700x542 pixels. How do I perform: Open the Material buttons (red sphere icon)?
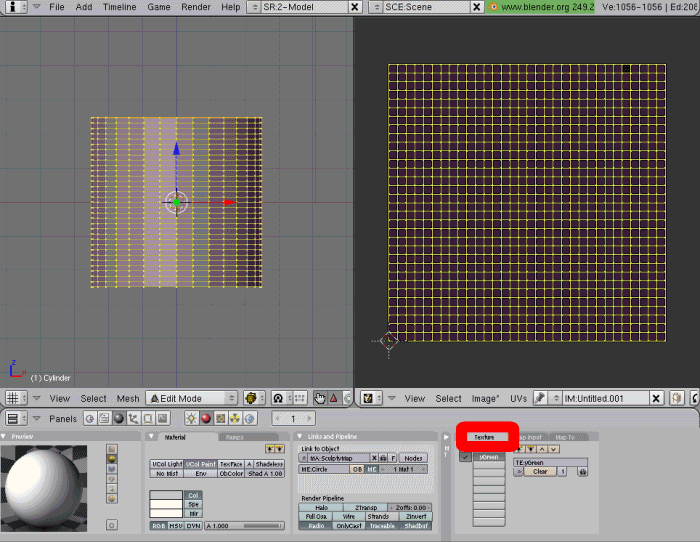[204, 419]
